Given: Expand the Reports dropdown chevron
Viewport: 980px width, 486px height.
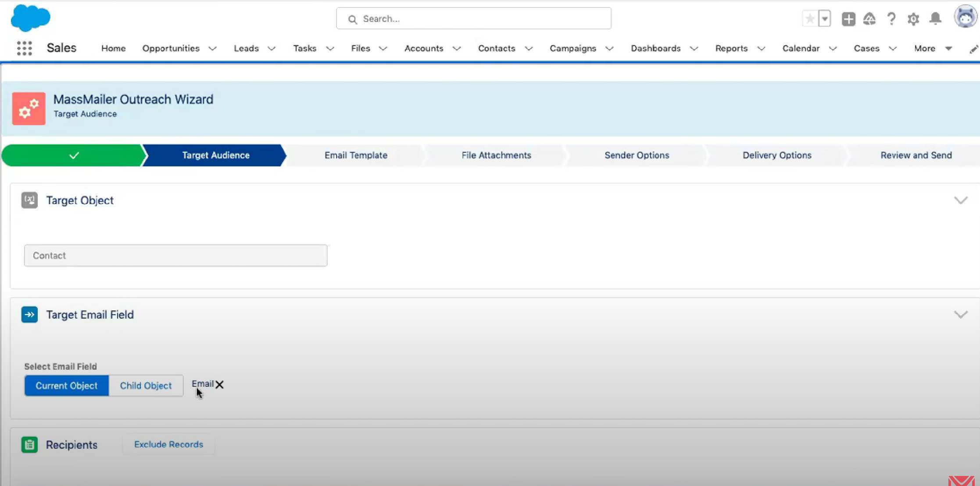Looking at the screenshot, I should (x=762, y=49).
